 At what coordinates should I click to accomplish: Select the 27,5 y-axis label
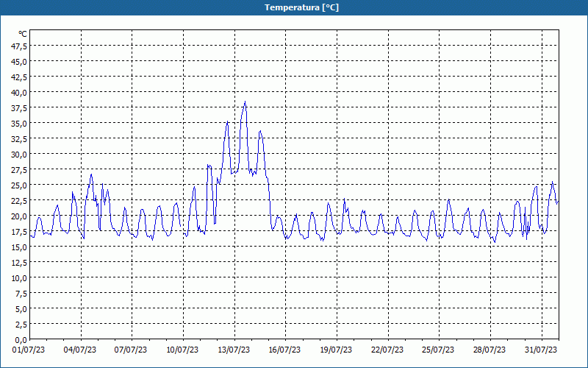point(20,170)
